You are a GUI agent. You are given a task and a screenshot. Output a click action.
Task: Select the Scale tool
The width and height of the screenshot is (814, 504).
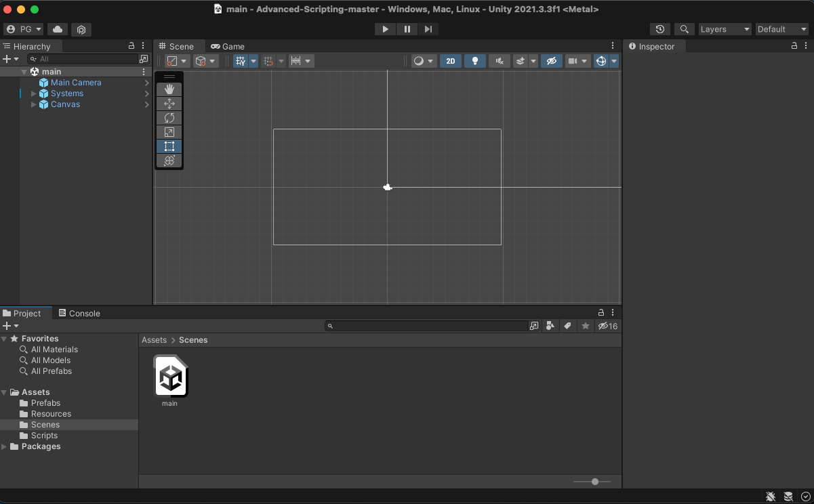click(x=169, y=131)
